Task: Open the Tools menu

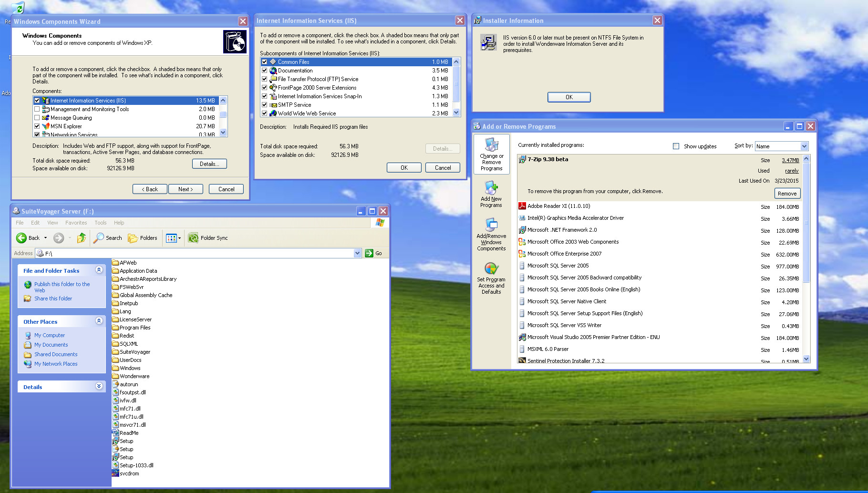Action: tap(101, 223)
